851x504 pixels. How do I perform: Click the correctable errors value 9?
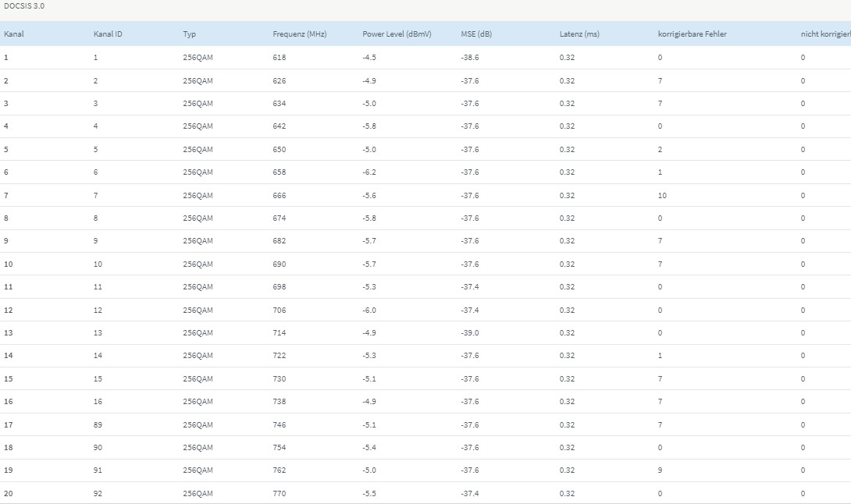(x=660, y=470)
